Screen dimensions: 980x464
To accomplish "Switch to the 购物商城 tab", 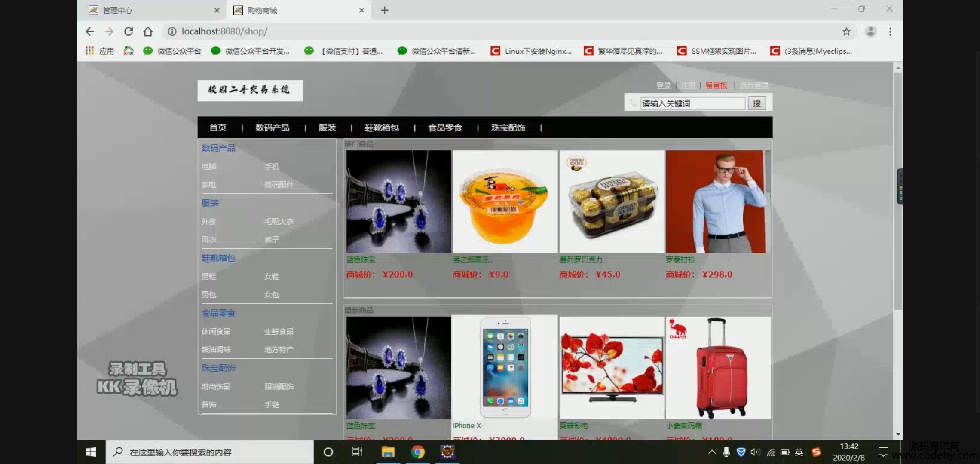I will [x=298, y=10].
